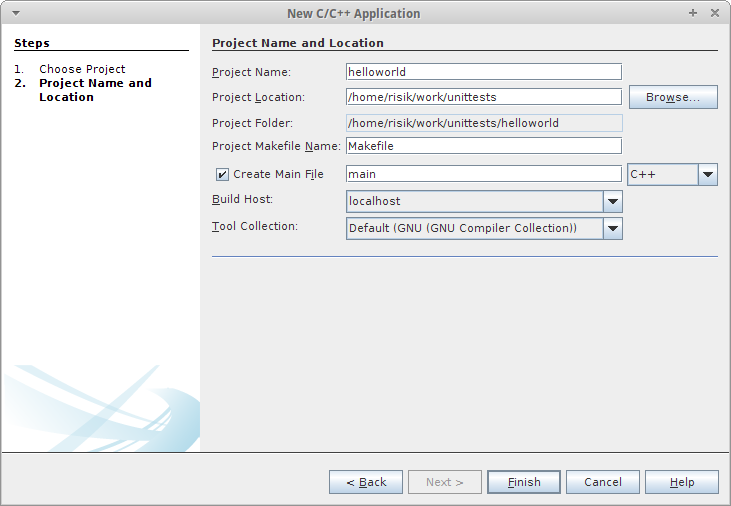Open Help for this wizard
731x506 pixels.
tap(682, 482)
